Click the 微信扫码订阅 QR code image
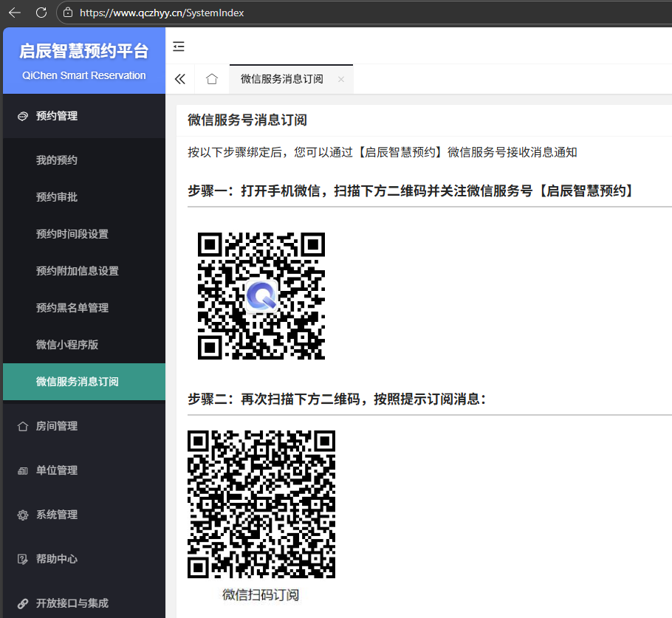This screenshot has height=618, width=672. point(261,504)
